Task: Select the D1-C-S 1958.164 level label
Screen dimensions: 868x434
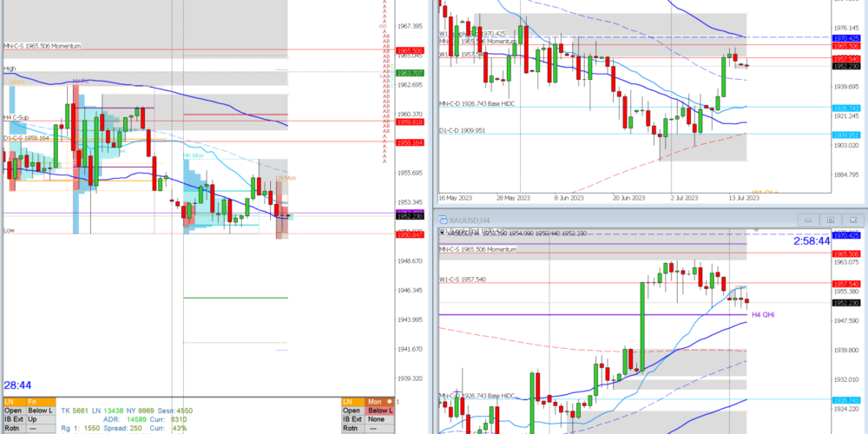Action: click(27, 138)
